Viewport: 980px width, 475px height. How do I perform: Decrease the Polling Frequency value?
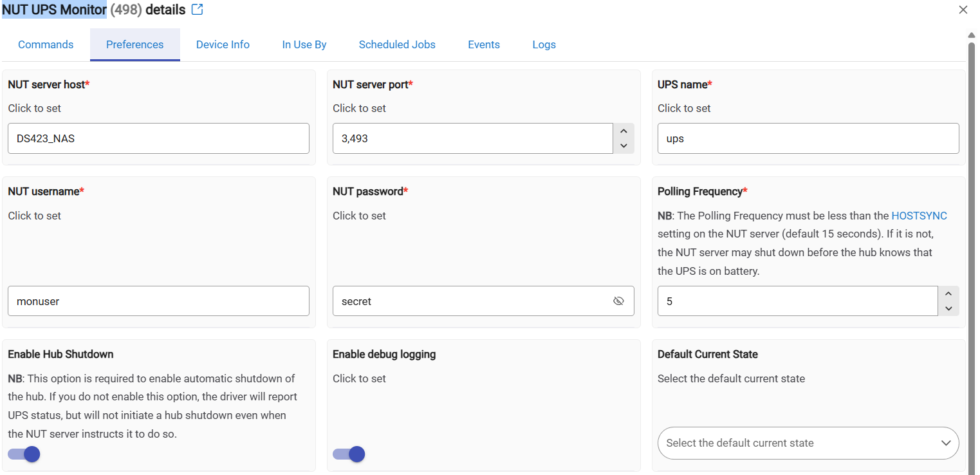click(x=948, y=309)
